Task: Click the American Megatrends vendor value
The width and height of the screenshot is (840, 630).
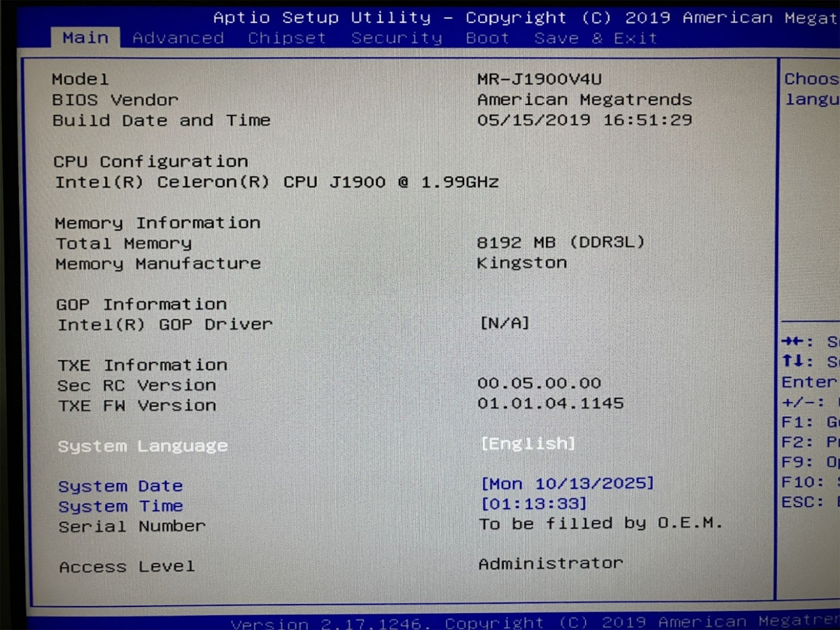Action: [585, 100]
